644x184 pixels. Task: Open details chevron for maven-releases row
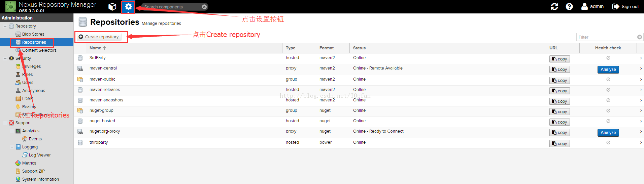[641, 90]
